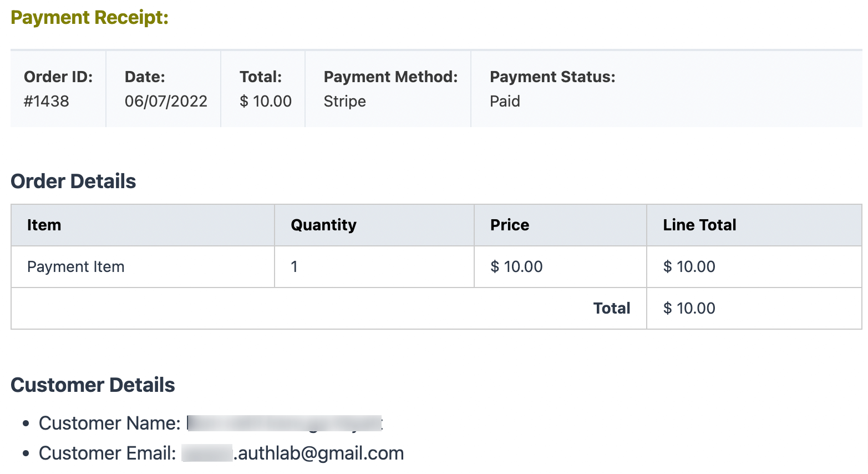The image size is (868, 474).
Task: Click the Order Details heading
Action: (x=73, y=181)
